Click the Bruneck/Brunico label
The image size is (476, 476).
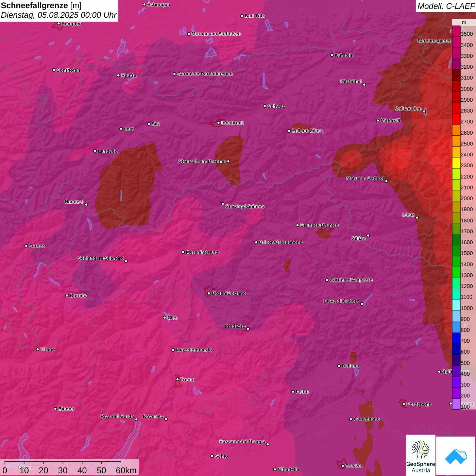click(x=319, y=225)
